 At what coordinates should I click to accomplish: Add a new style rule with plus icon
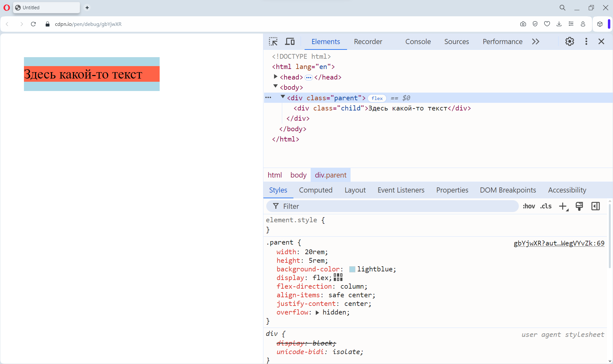coord(563,206)
